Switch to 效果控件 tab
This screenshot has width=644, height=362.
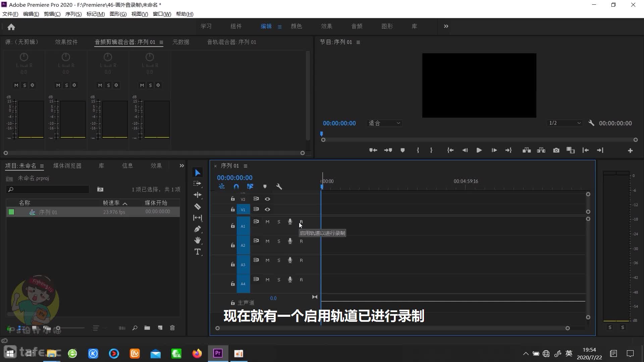(x=66, y=42)
